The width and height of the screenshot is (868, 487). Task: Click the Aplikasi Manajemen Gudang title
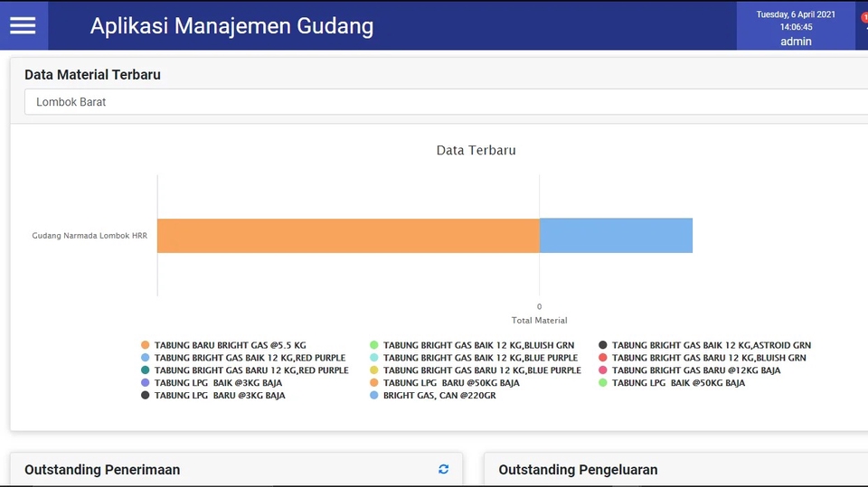pyautogui.click(x=232, y=26)
